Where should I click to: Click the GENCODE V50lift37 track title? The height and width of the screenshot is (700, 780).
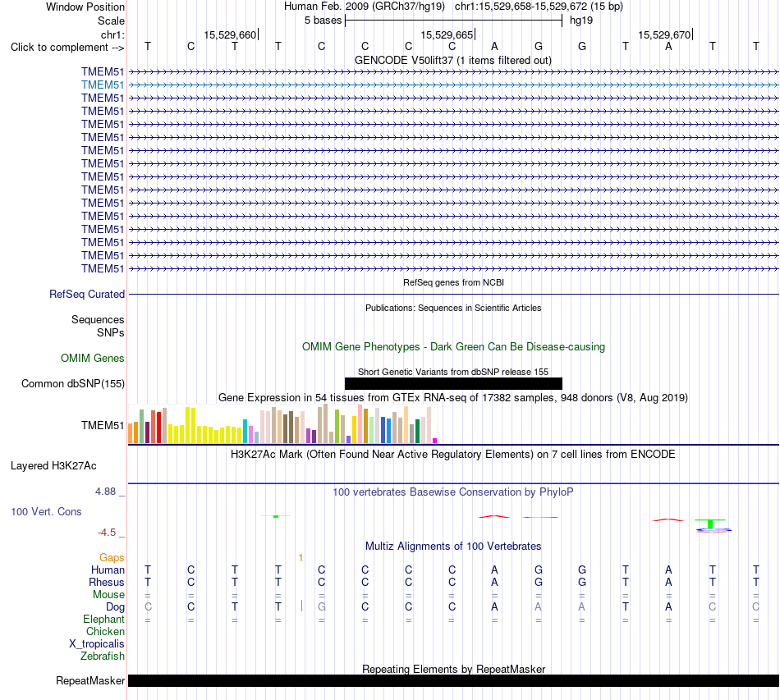click(x=453, y=60)
